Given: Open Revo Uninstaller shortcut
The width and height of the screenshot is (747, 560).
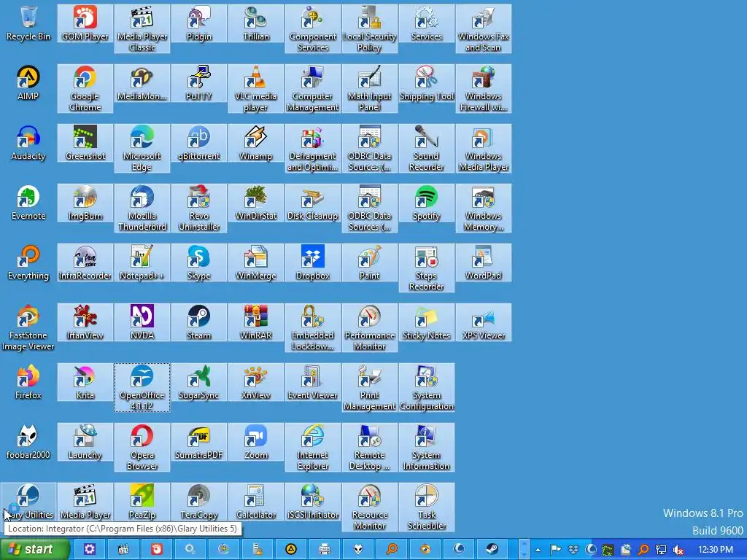Looking at the screenshot, I should pyautogui.click(x=199, y=208).
